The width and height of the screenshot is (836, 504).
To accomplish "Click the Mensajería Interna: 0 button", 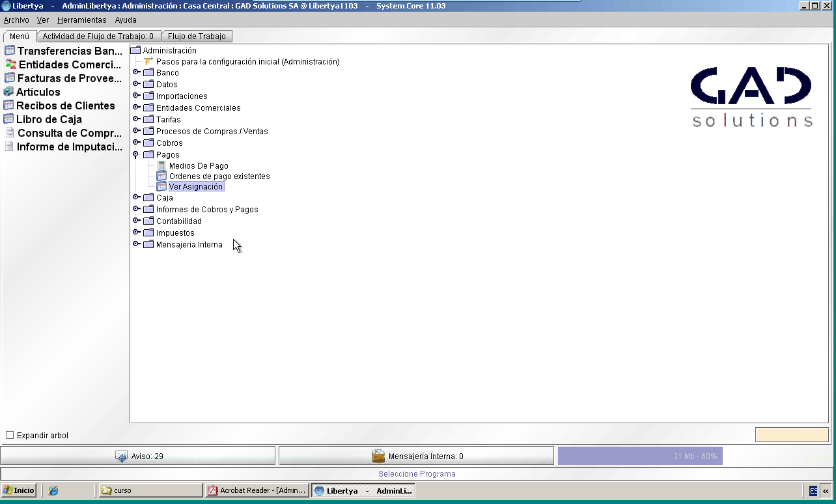I will point(417,456).
